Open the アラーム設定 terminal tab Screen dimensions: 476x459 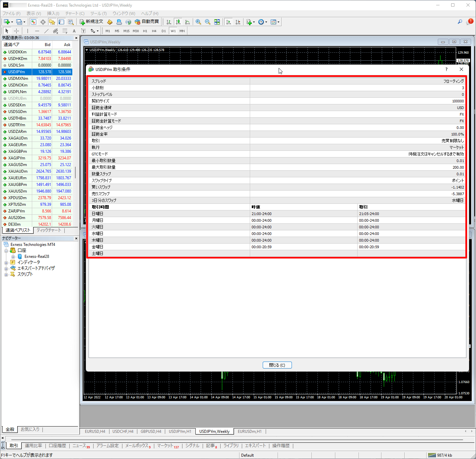click(107, 446)
